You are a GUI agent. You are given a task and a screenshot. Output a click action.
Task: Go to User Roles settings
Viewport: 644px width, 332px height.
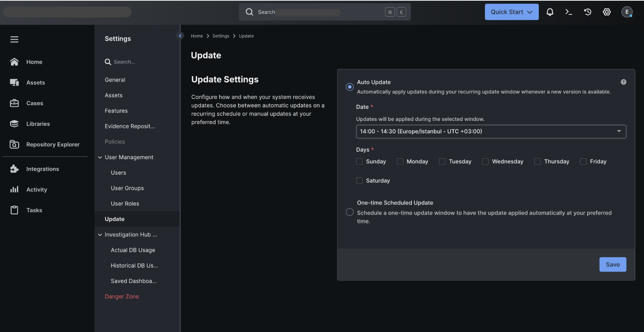[125, 203]
